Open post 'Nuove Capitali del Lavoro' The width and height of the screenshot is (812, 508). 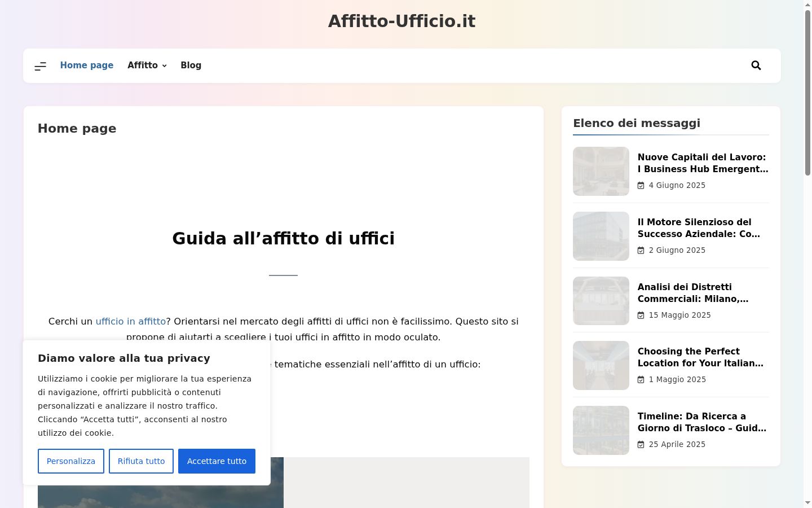coord(703,163)
